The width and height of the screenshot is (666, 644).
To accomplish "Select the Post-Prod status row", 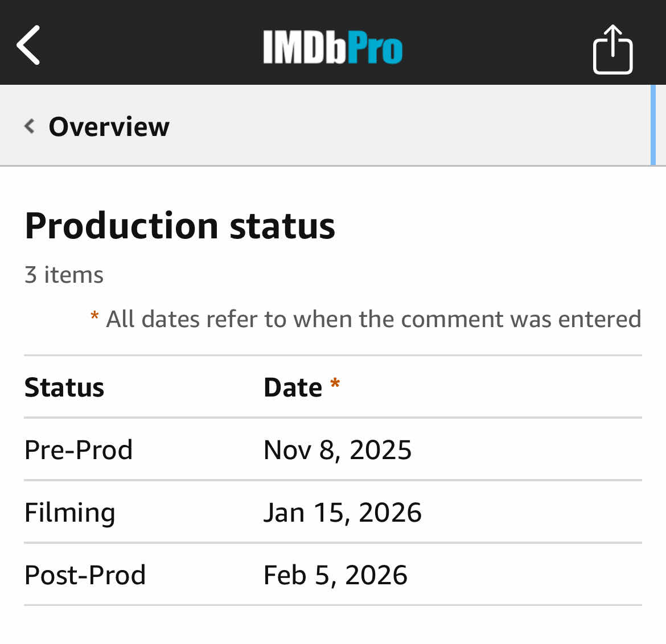I will 85,575.
